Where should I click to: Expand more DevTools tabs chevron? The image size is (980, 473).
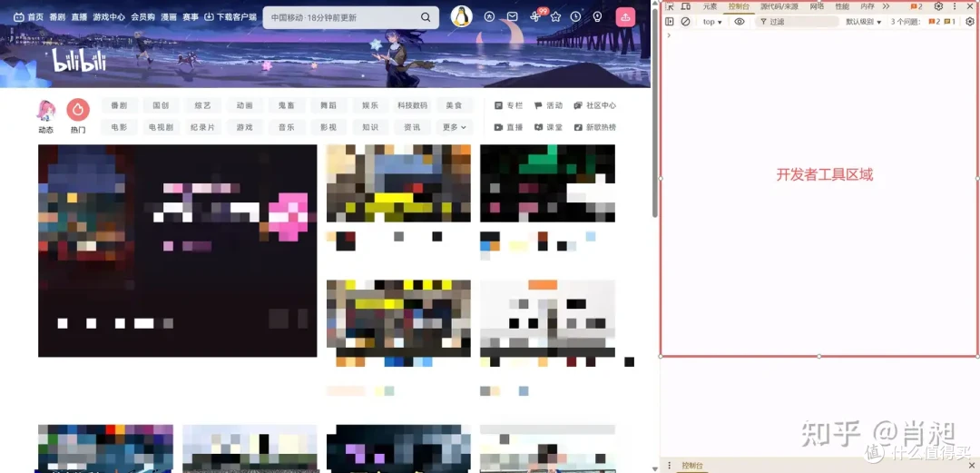click(886, 6)
